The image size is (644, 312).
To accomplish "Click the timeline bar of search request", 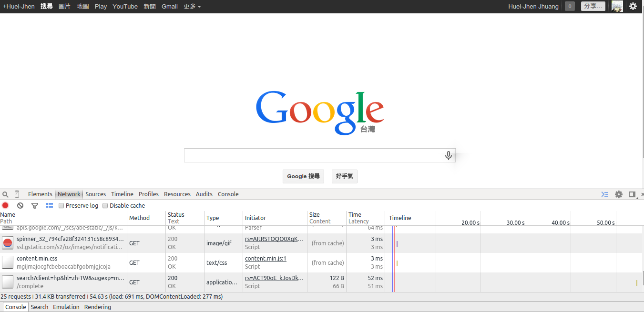I will [636, 283].
